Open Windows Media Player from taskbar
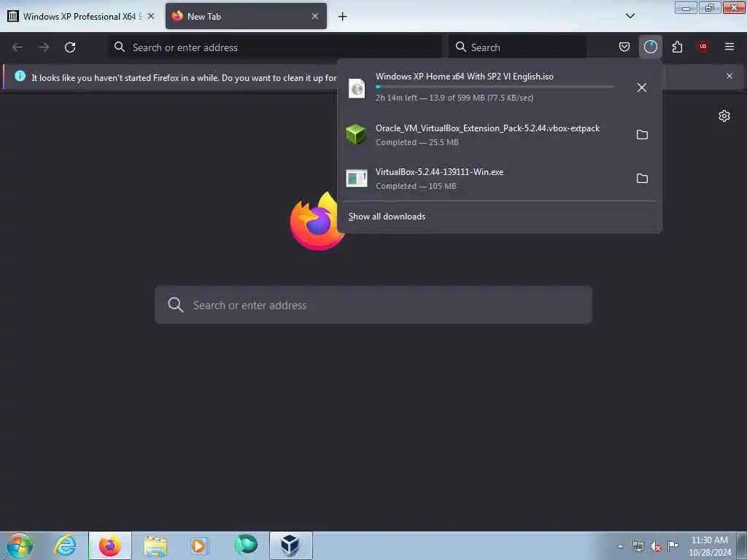This screenshot has width=747, height=560. [x=200, y=545]
